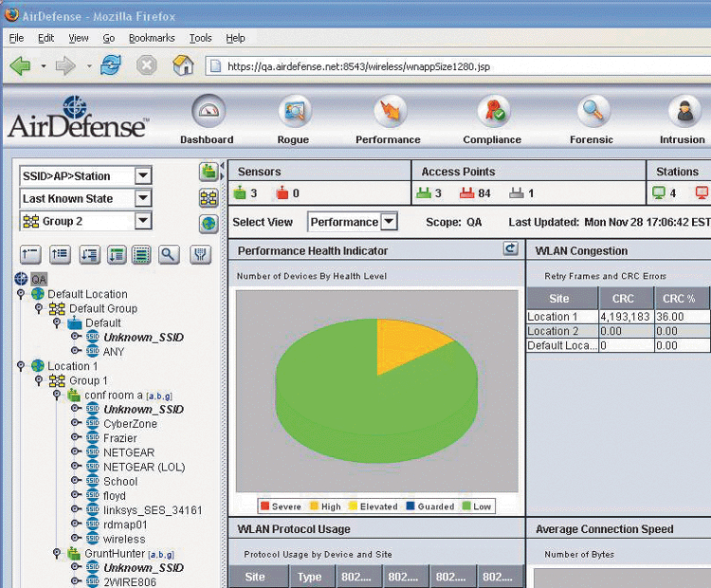This screenshot has height=588, width=711.
Task: Refresh the Performance Health Indicator panel
Action: pyautogui.click(x=511, y=248)
